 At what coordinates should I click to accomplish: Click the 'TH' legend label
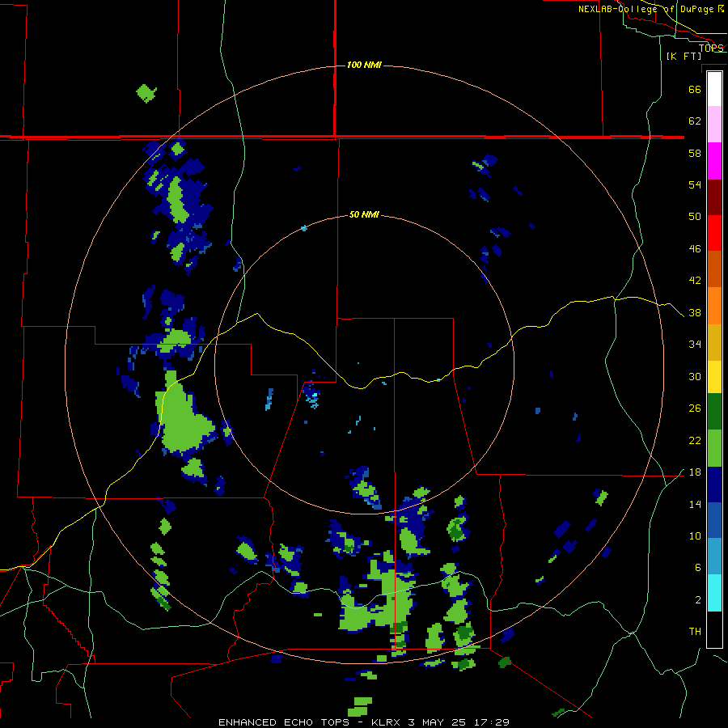tap(695, 632)
